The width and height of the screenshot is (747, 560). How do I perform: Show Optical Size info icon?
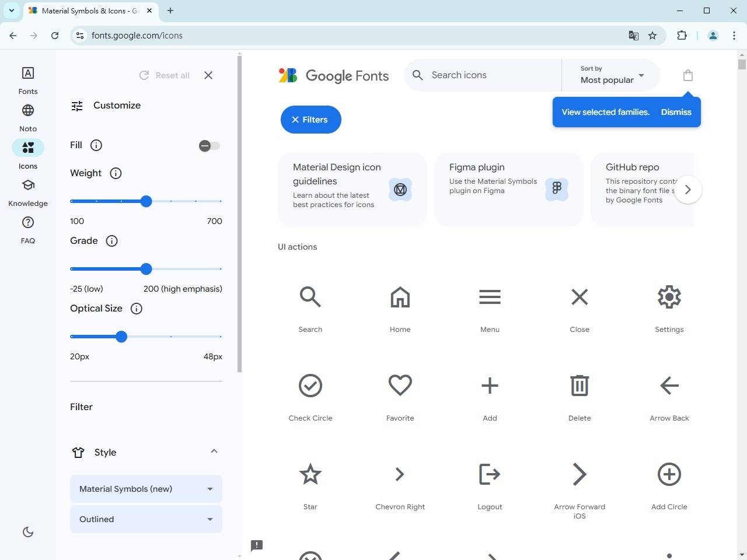(136, 309)
